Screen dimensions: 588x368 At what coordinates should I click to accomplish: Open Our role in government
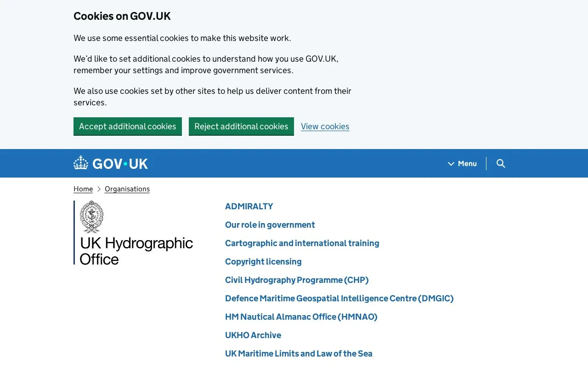tap(270, 224)
